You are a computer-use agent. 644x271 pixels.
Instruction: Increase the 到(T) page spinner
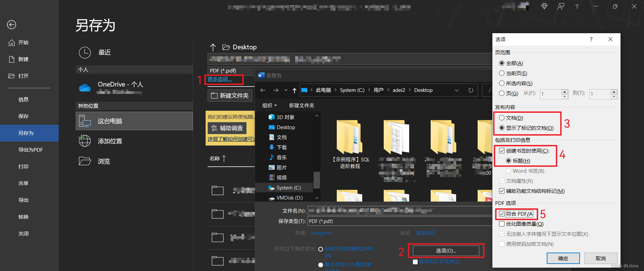pyautogui.click(x=614, y=92)
